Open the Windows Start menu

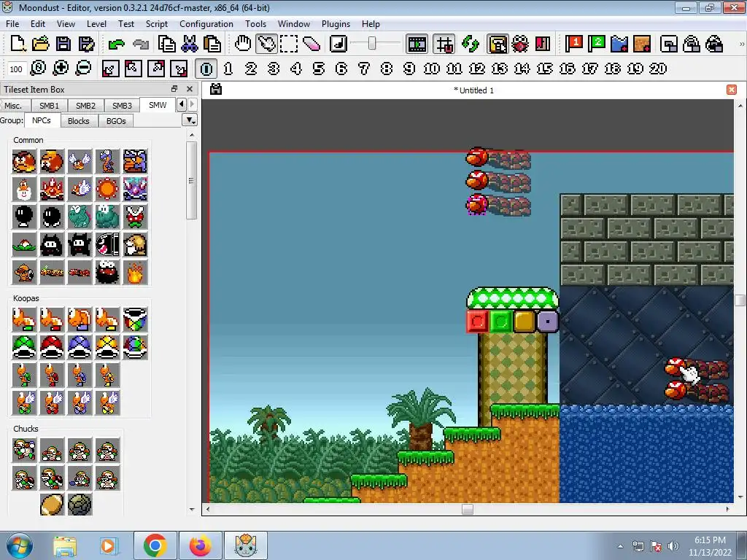(20, 545)
